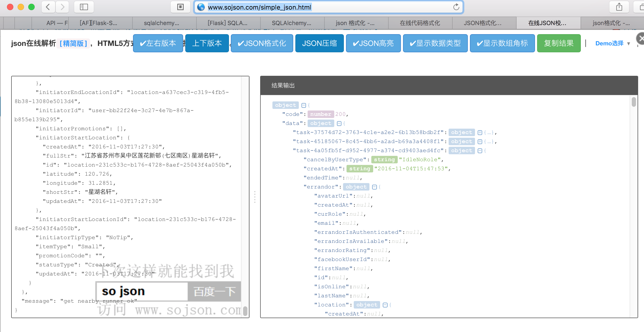Open the Share icon in toolbar
The width and height of the screenshot is (644, 332).
coord(619,7)
